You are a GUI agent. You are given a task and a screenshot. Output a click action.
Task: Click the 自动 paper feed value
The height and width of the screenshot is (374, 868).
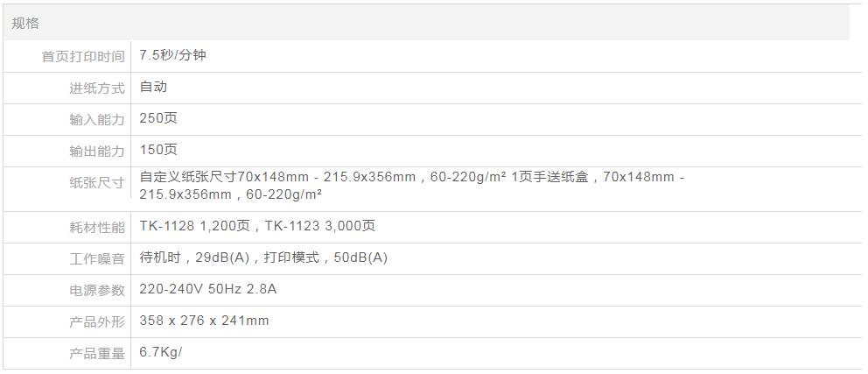[x=153, y=87]
